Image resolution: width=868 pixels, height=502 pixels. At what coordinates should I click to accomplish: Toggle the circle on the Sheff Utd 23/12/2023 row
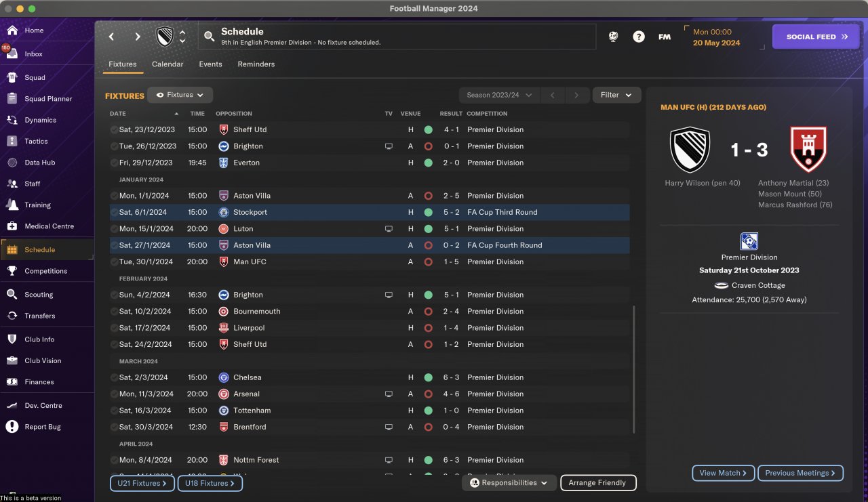pos(114,130)
